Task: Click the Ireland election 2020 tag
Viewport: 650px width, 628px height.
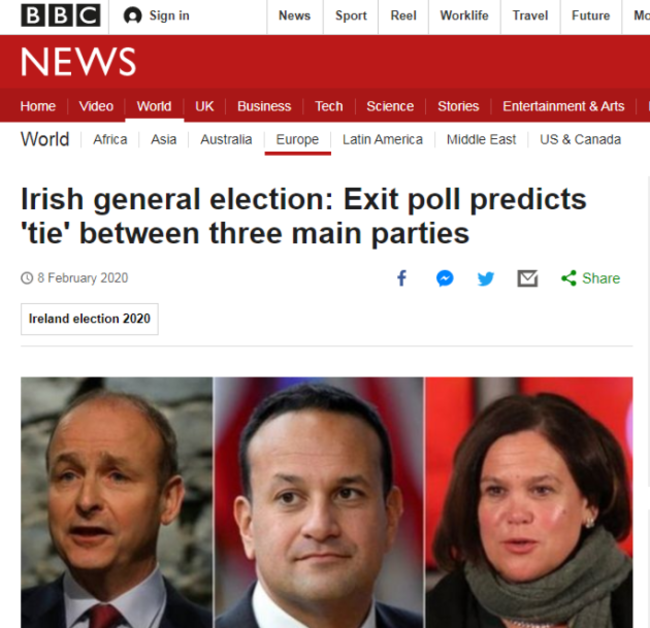Action: (x=90, y=319)
